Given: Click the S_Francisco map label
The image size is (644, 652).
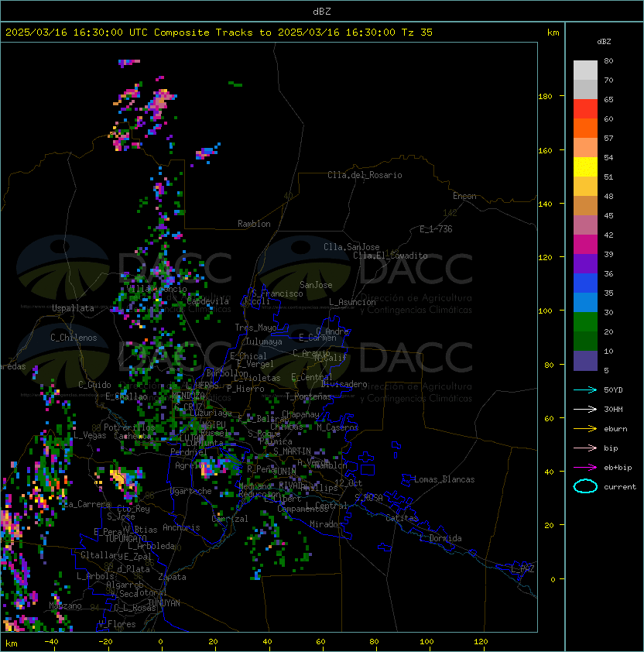Looking at the screenshot, I should click(x=277, y=293).
